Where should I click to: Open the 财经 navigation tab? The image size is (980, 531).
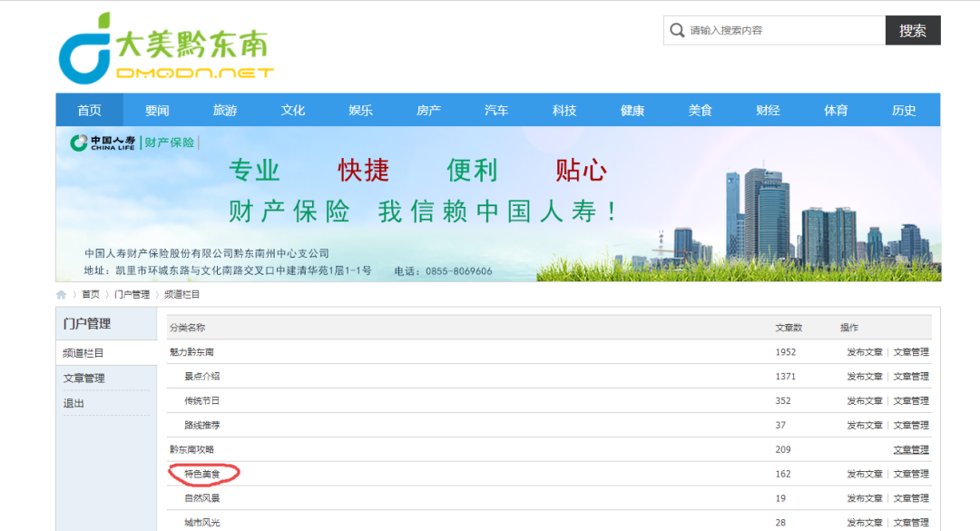(x=769, y=110)
